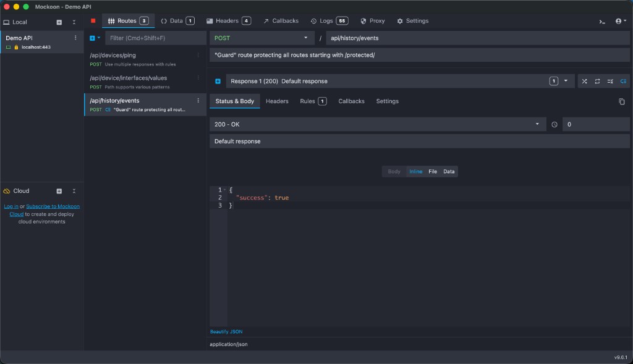
Task: Select the Status & Body tab
Action: pos(234,101)
